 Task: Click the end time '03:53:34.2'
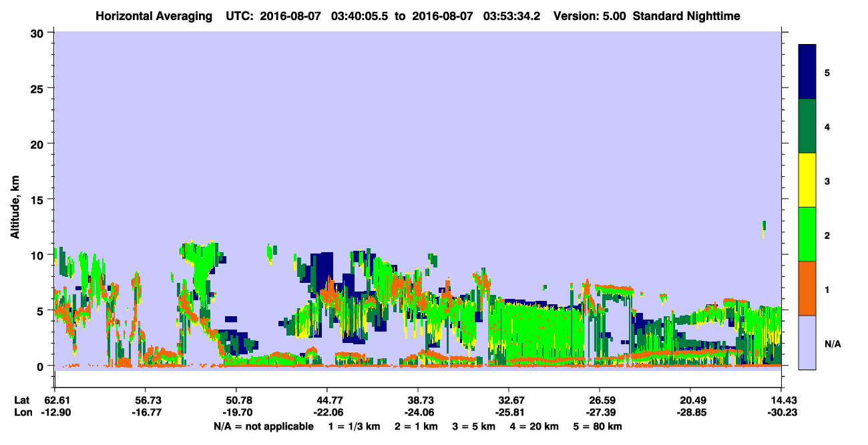[513, 16]
